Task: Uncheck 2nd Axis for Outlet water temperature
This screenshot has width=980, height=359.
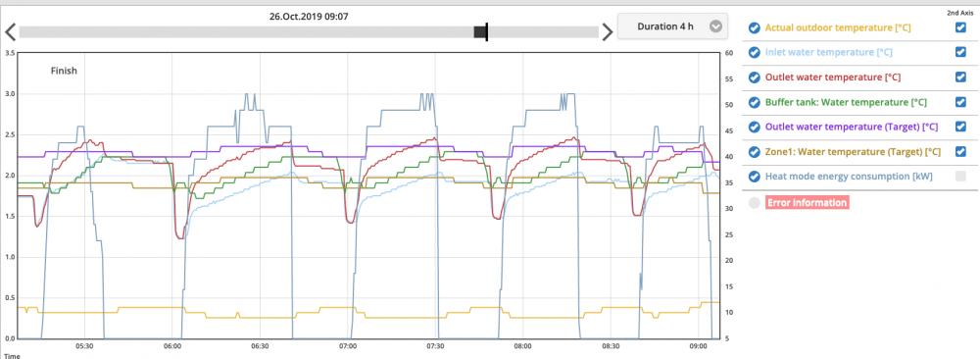Action: [960, 77]
